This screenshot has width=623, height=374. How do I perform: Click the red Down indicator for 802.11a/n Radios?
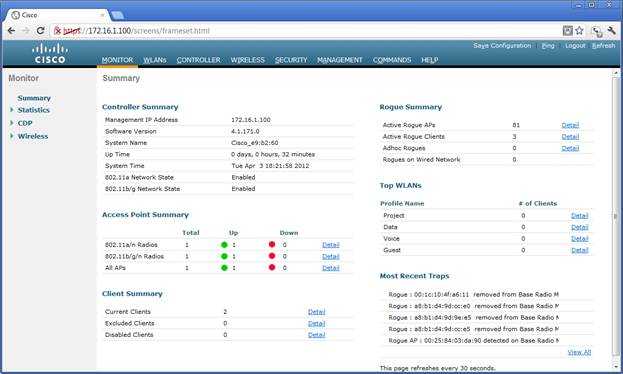pos(272,244)
